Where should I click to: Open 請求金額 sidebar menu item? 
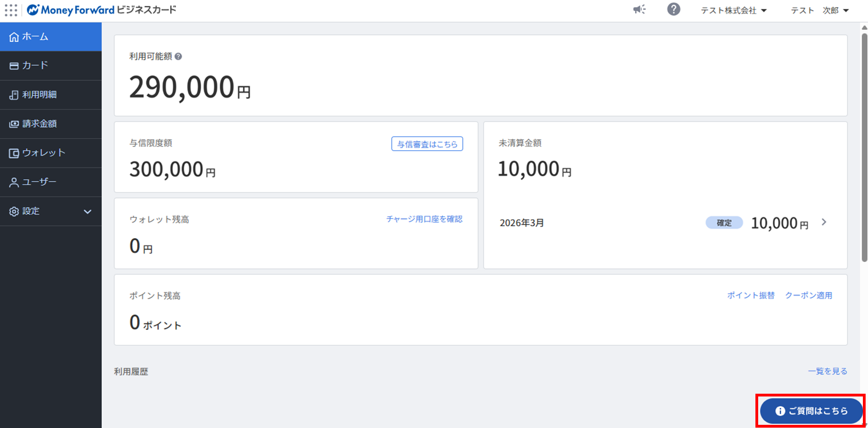(39, 124)
